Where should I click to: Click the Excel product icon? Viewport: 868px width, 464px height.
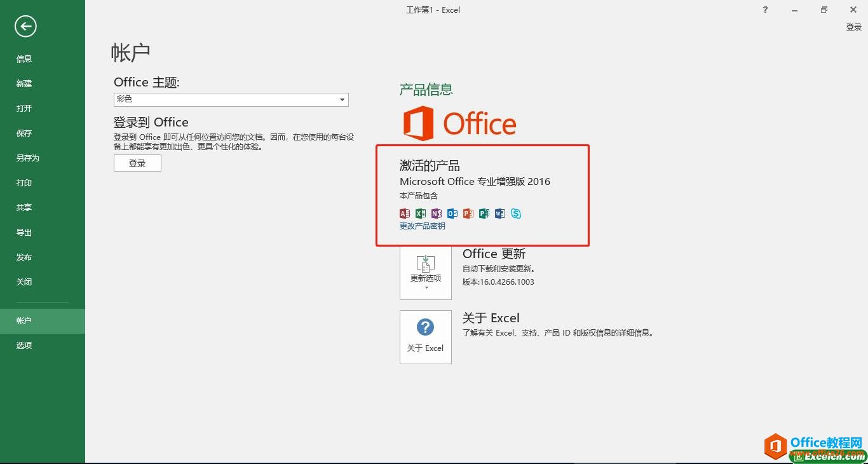[421, 214]
